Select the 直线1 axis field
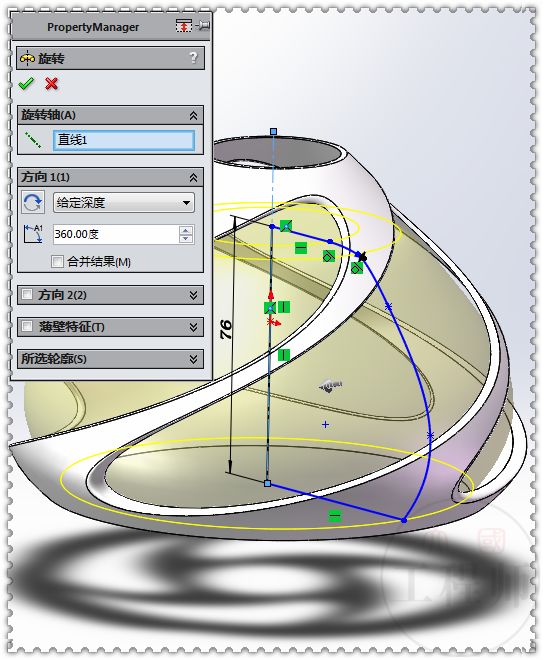This screenshot has height=660, width=543. 124,140
